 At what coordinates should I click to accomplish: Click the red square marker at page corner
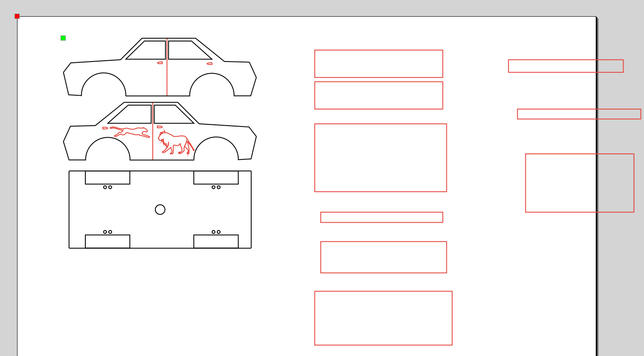click(x=17, y=16)
